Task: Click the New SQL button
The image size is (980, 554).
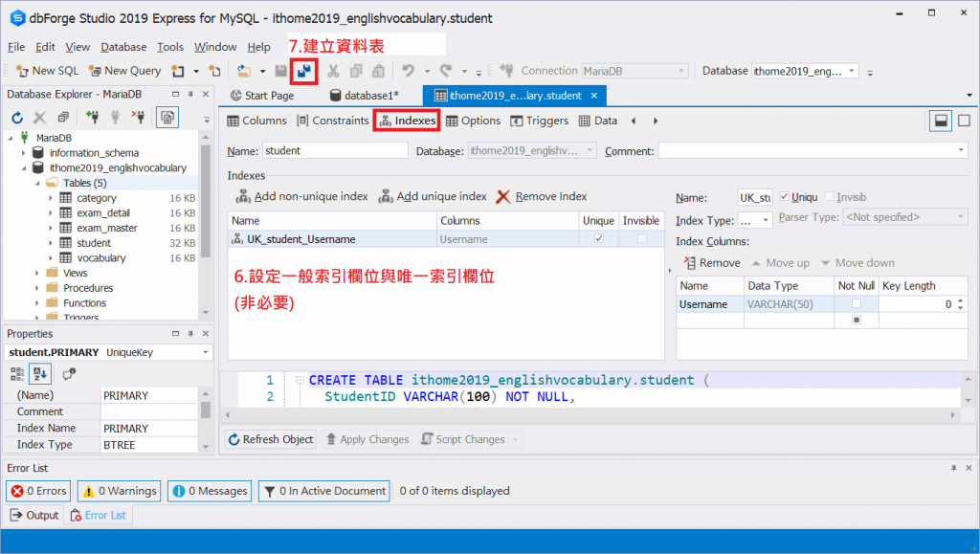Action: [48, 71]
